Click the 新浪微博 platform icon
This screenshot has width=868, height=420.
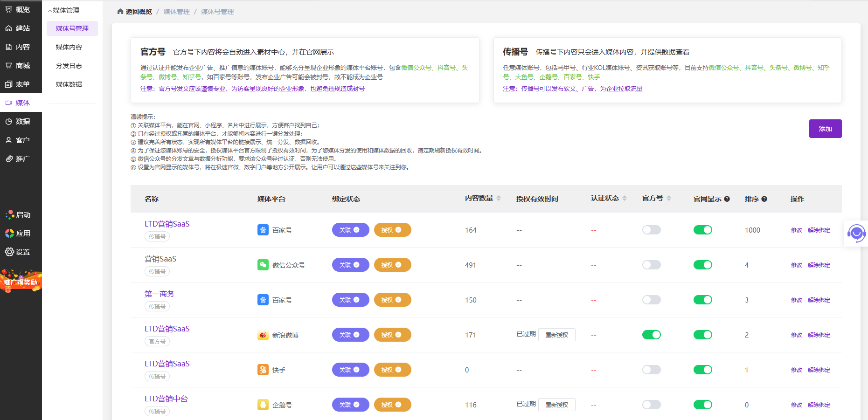[x=263, y=335]
